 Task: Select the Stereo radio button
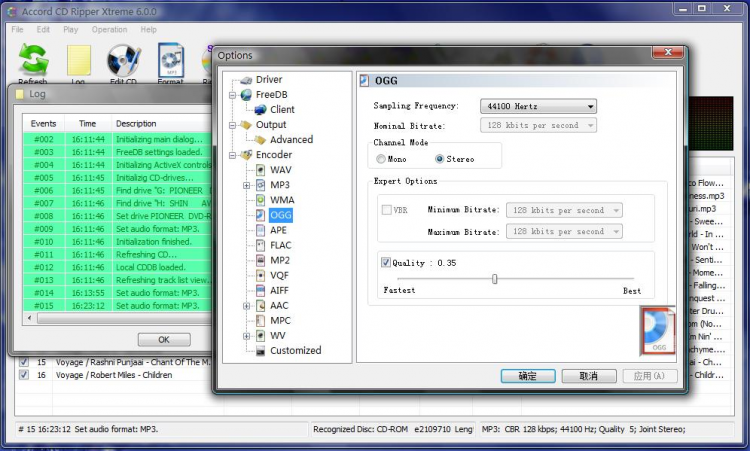coord(440,159)
